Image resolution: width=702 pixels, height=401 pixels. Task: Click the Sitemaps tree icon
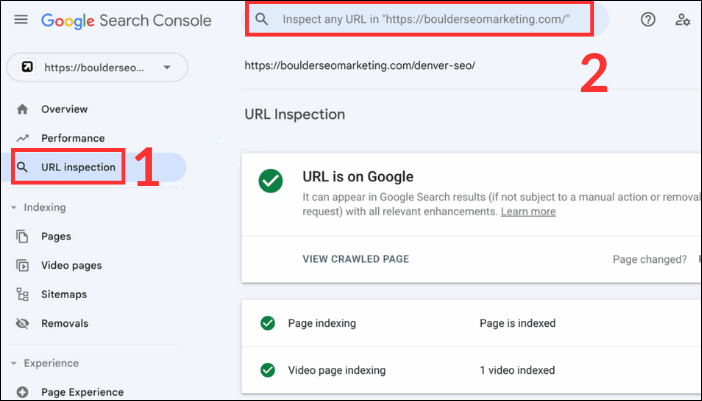coord(22,294)
